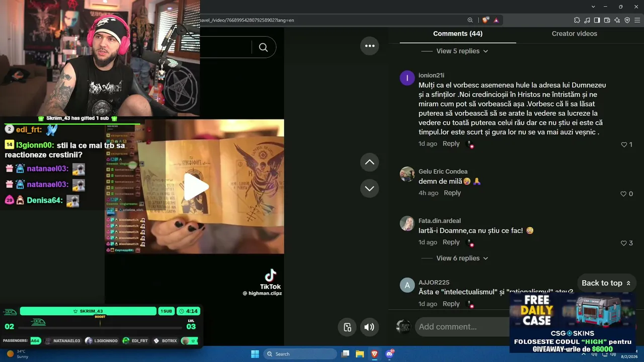Click the comment author's avatar beside Add comment
This screenshot has height=362, width=644.
(404, 327)
